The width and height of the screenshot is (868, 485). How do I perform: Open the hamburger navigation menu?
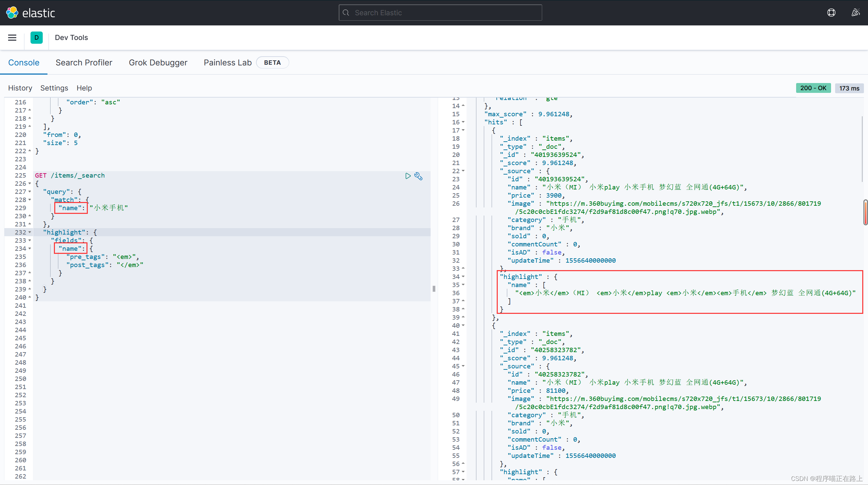12,38
